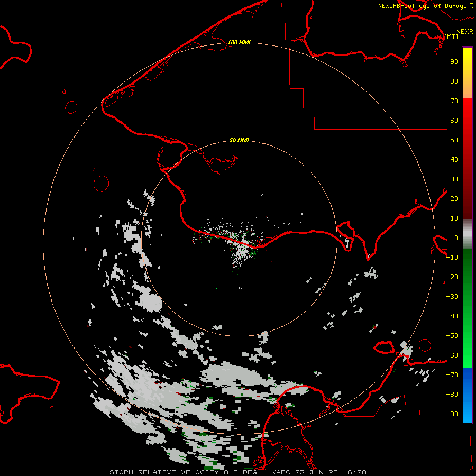Screen dimensions: 476x476
Task: Select the 50 value on velocity scale
Action: click(454, 140)
